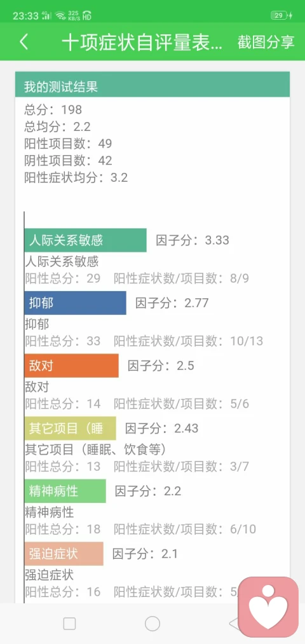This screenshot has width=305, height=644.
Task: Tap the Android home circle button
Action: click(152, 624)
